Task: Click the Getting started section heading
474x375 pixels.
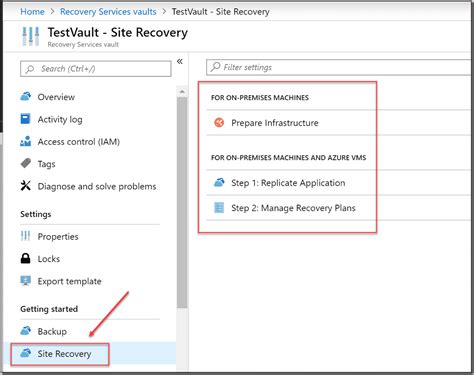Action: pyautogui.click(x=49, y=309)
